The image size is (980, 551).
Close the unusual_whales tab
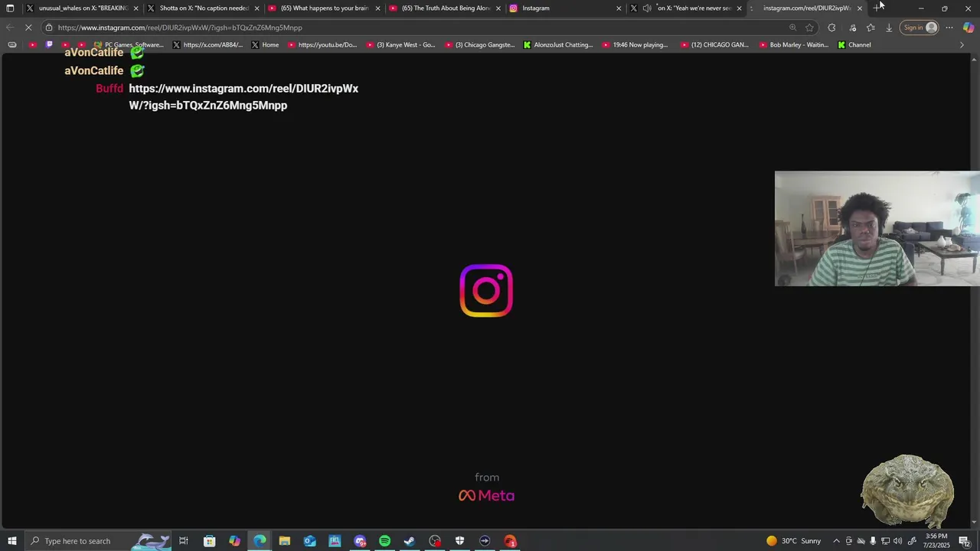136,8
